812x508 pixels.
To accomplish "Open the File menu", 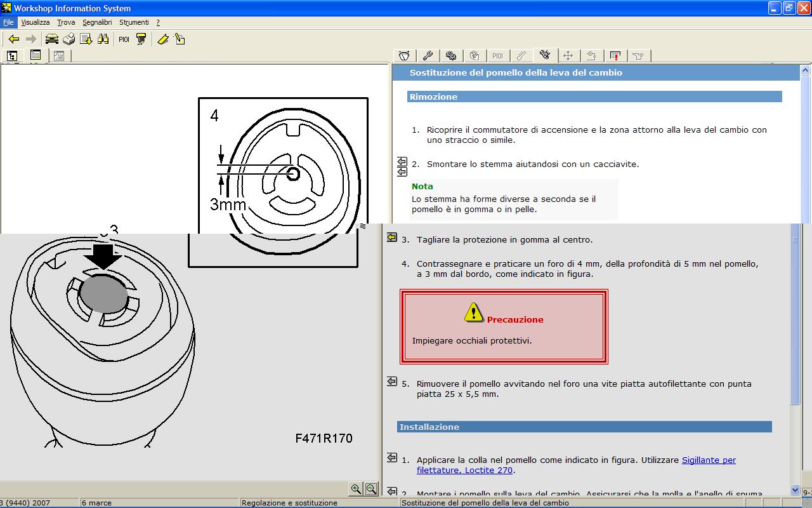I will coord(8,22).
